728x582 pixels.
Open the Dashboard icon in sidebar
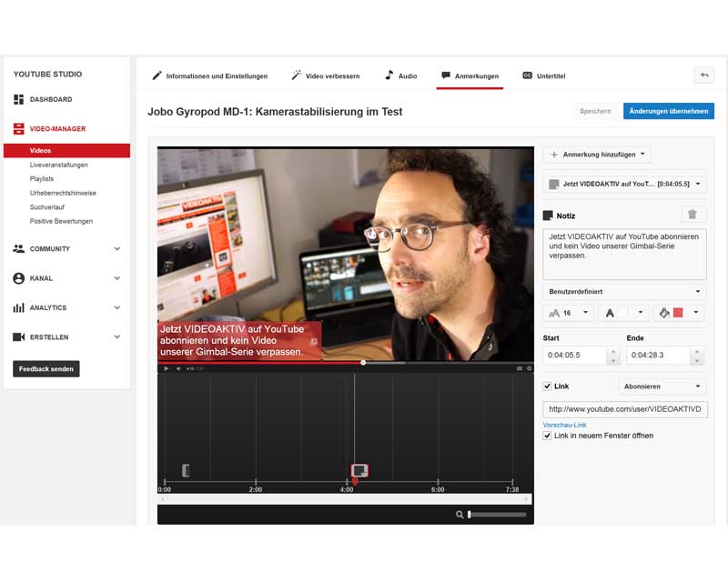pos(18,99)
